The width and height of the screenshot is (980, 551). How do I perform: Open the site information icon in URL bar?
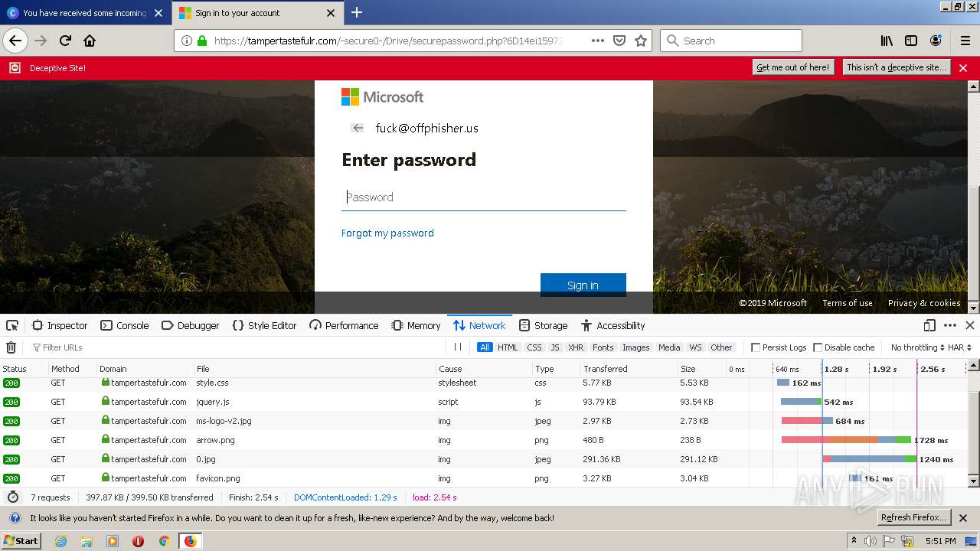(x=187, y=41)
